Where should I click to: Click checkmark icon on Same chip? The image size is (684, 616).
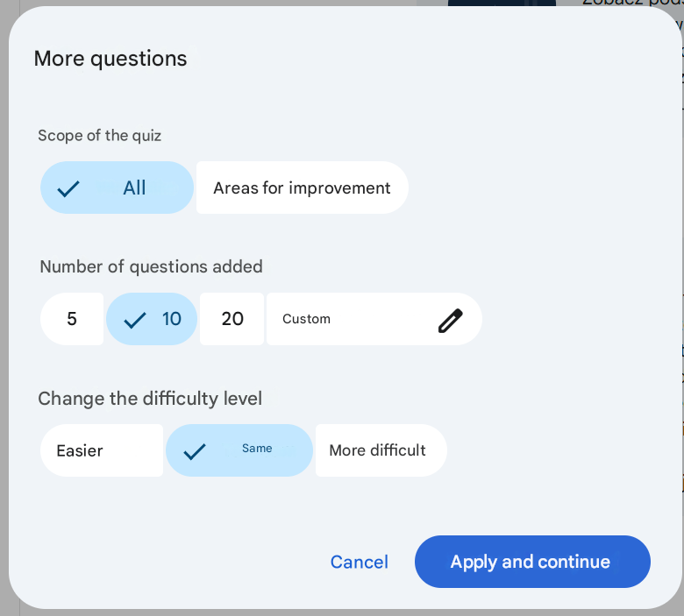tap(195, 451)
